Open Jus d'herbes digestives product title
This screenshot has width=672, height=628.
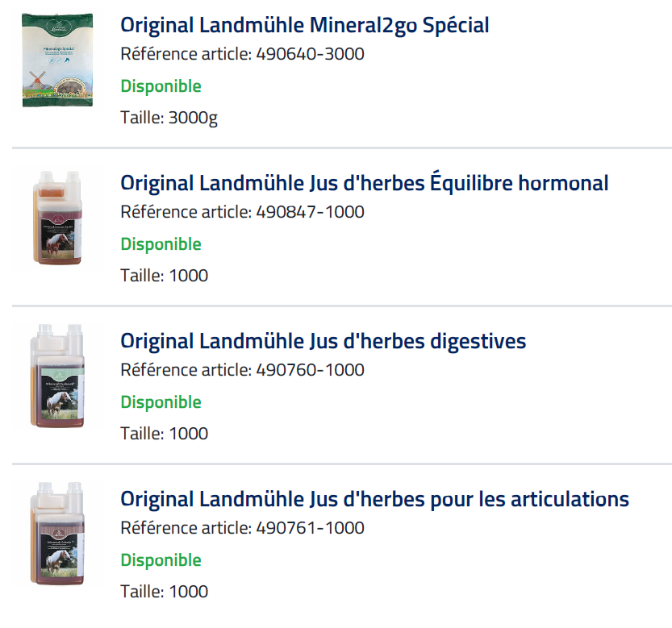[323, 341]
